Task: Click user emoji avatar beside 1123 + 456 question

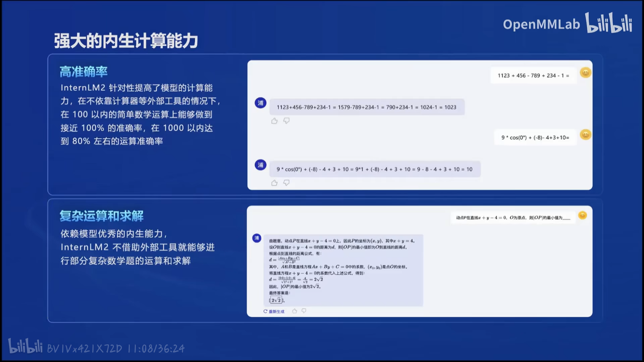Action: click(585, 73)
